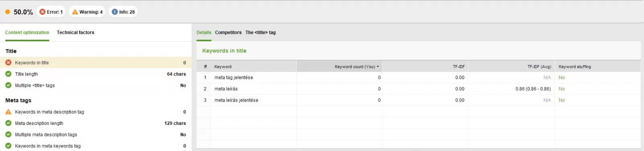Click green check beside Meta description length
Image resolution: width=644 pixels, height=151 pixels.
[x=8, y=123]
